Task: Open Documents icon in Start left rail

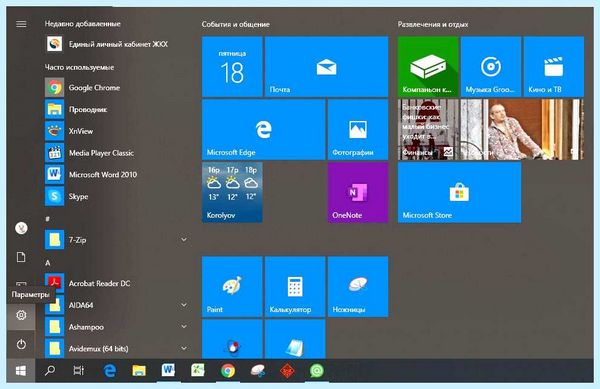Action: (x=21, y=257)
